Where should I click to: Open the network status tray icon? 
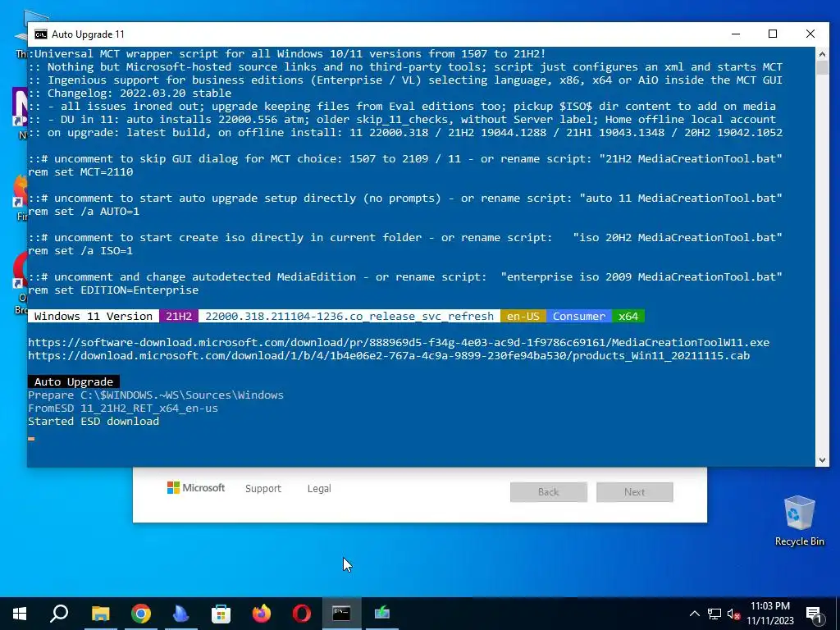click(714, 614)
